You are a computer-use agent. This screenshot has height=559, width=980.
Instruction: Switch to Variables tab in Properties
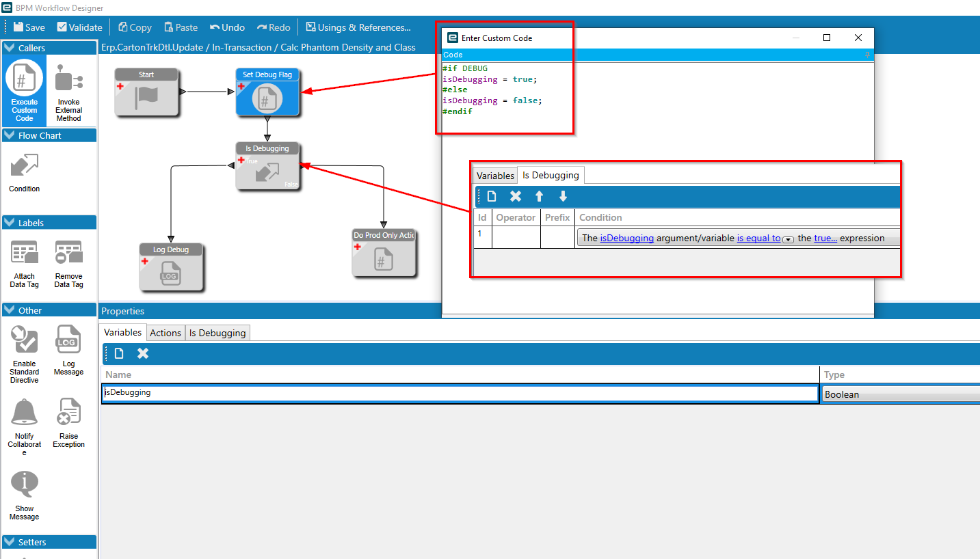click(123, 332)
